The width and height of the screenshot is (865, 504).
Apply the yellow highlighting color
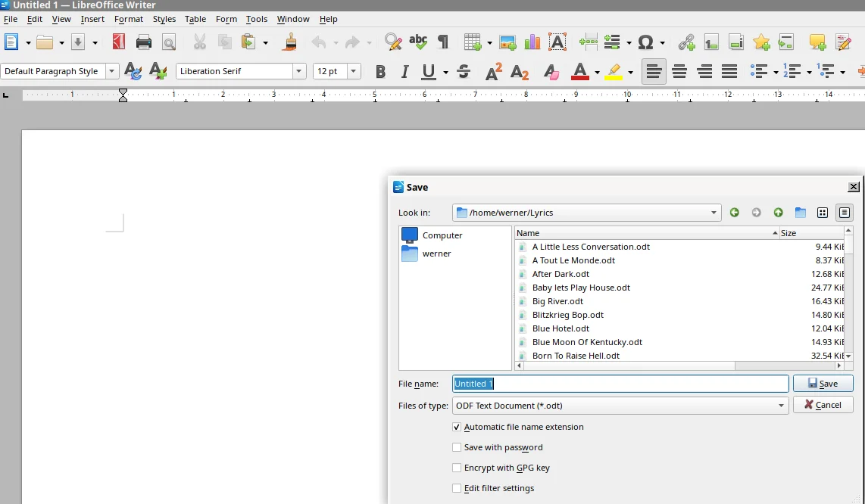[x=614, y=71]
